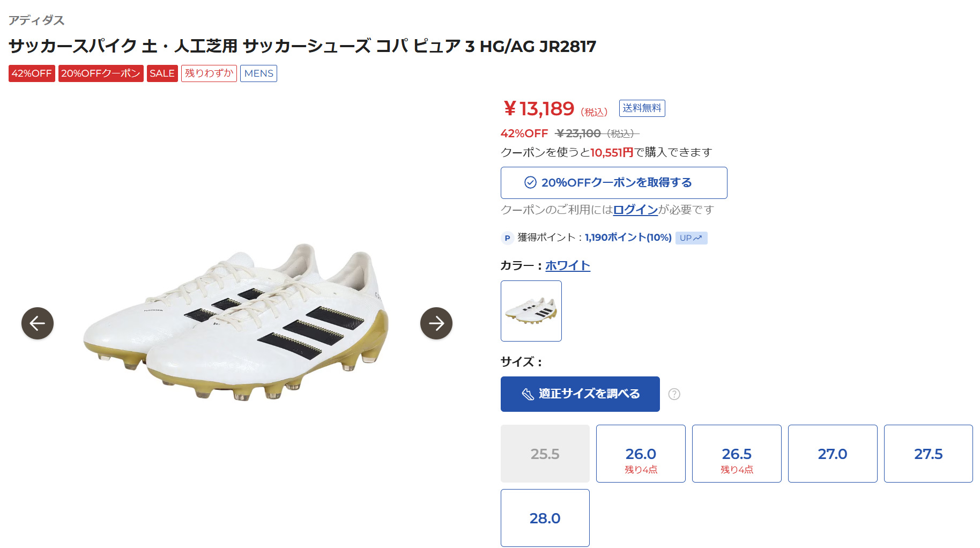Open the Adidas brand link

point(36,20)
